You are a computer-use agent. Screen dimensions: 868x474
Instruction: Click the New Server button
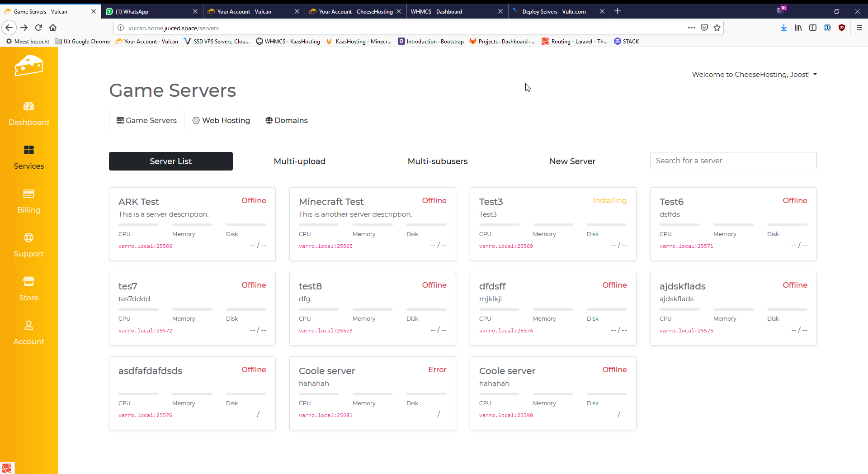(x=572, y=161)
